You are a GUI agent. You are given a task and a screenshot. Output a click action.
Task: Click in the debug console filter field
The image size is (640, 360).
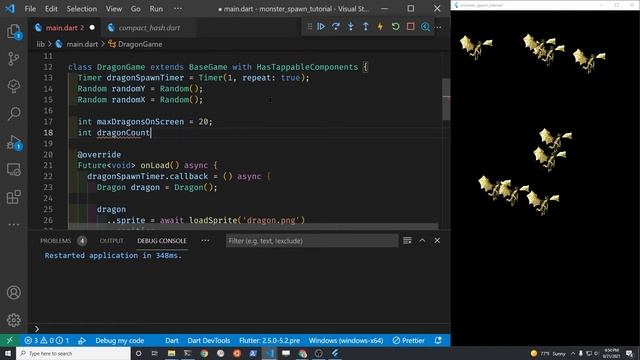(x=312, y=241)
